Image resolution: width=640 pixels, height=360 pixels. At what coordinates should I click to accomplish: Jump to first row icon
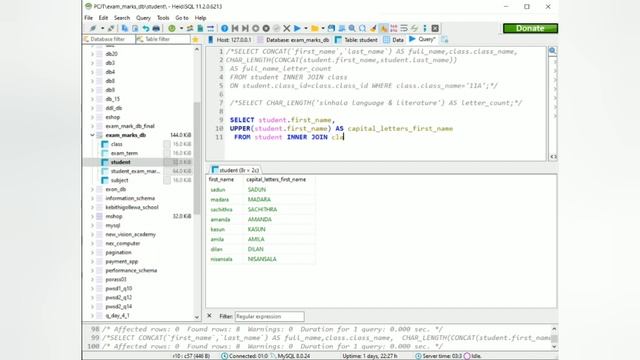point(235,28)
